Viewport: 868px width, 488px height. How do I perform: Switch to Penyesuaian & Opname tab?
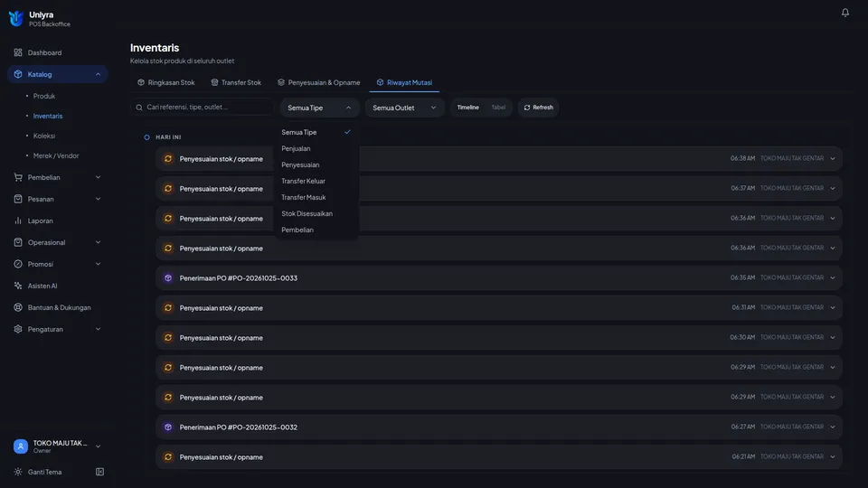pyautogui.click(x=319, y=82)
